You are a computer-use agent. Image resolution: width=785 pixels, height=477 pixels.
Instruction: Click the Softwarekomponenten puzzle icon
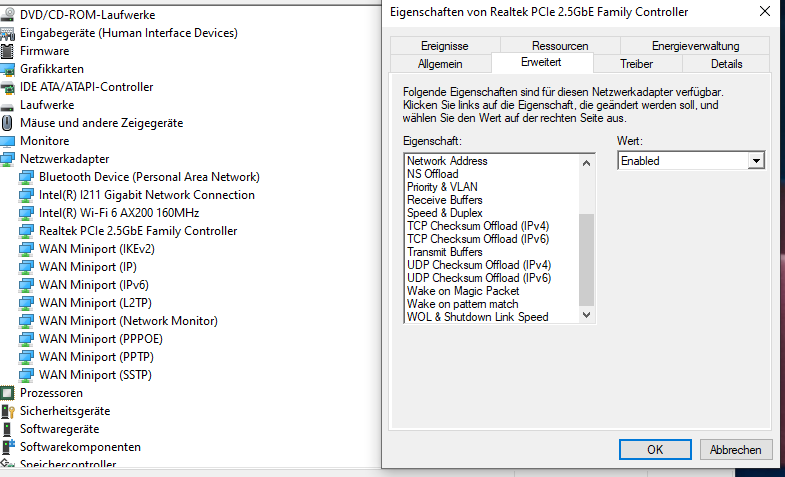pos(8,447)
